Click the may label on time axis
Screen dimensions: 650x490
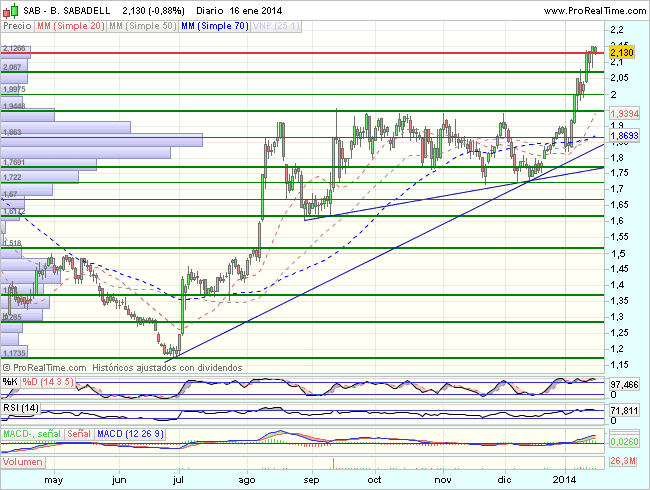coord(53,480)
